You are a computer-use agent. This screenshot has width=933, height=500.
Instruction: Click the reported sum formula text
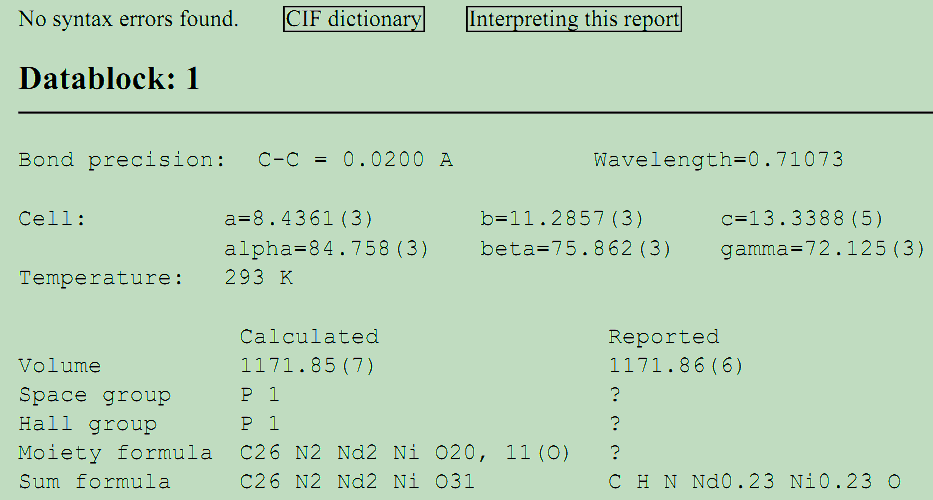(x=755, y=483)
